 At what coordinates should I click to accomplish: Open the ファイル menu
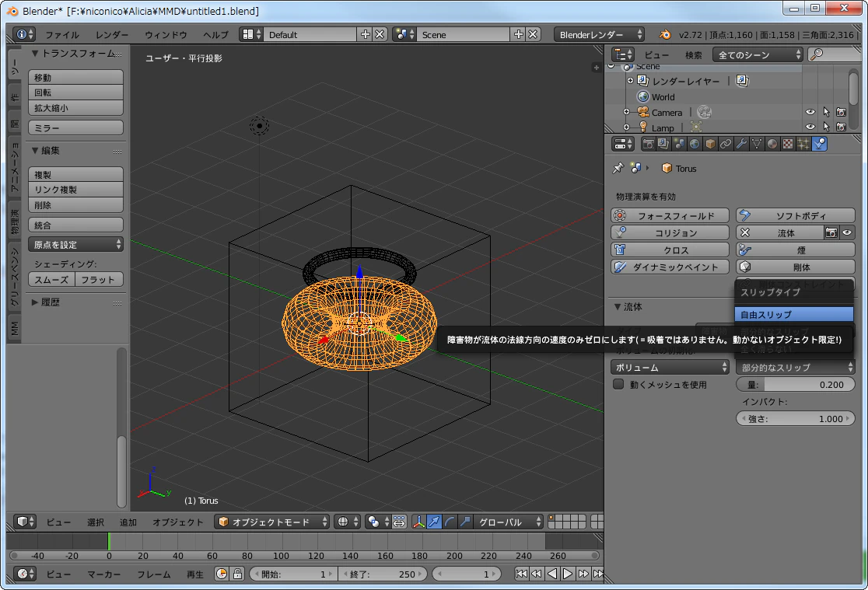[x=62, y=34]
